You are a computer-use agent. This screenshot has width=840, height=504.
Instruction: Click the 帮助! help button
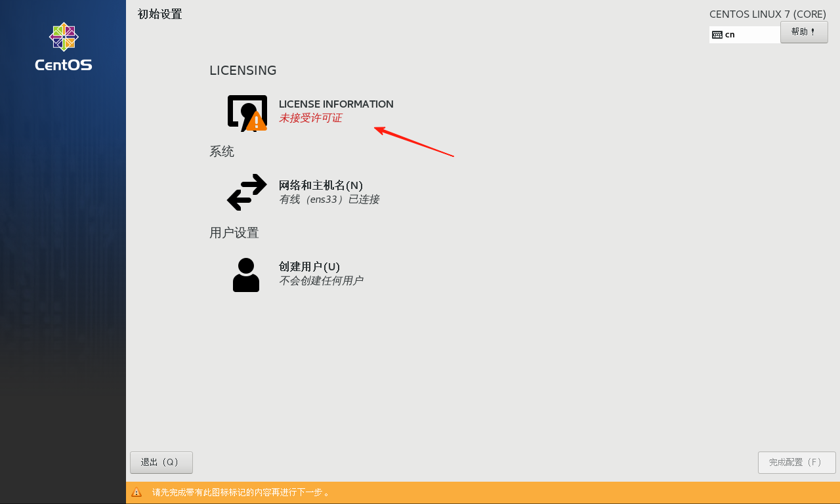(804, 32)
